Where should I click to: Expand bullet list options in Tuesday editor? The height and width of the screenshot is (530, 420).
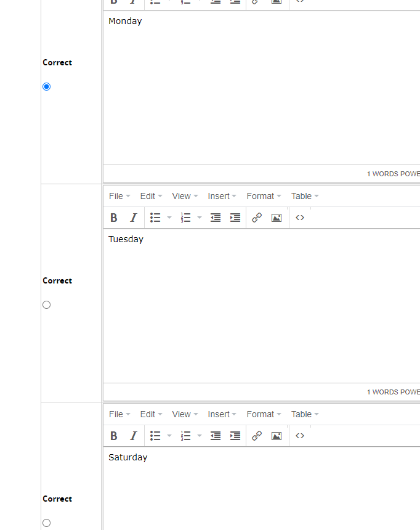click(169, 218)
